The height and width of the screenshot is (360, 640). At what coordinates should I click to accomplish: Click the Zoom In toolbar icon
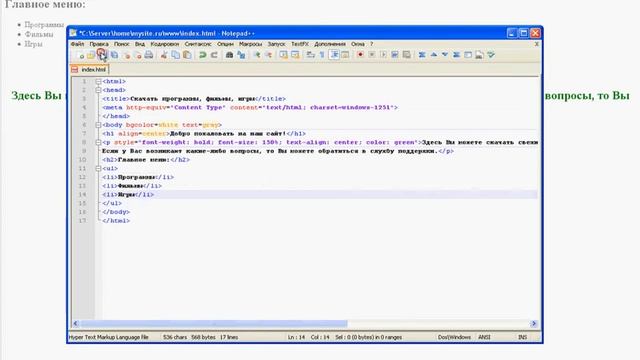tap(257, 55)
